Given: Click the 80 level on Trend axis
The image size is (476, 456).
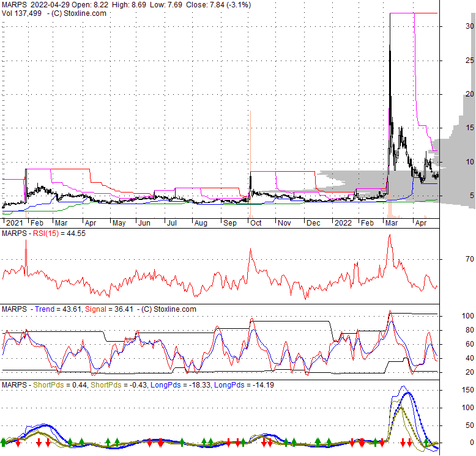Looking at the screenshot, I should [470, 330].
